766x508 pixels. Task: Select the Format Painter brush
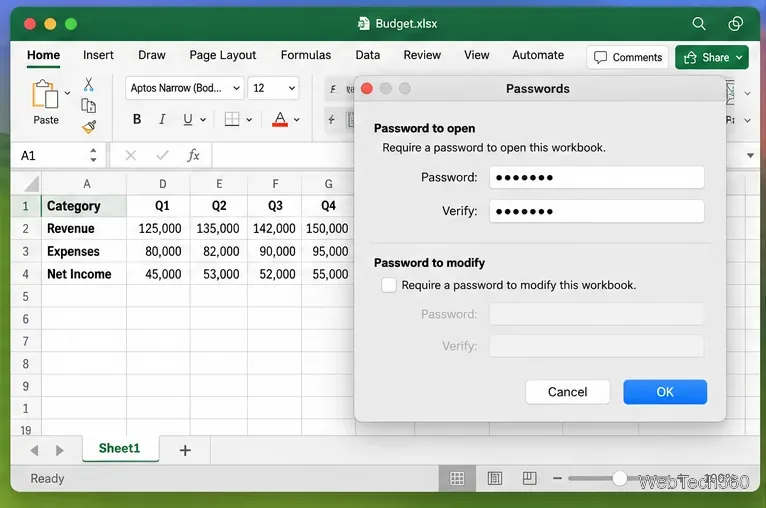tap(89, 127)
